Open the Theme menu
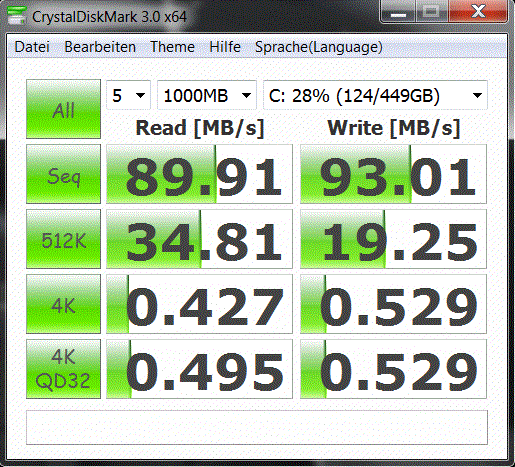This screenshot has height=467, width=515. 172,47
